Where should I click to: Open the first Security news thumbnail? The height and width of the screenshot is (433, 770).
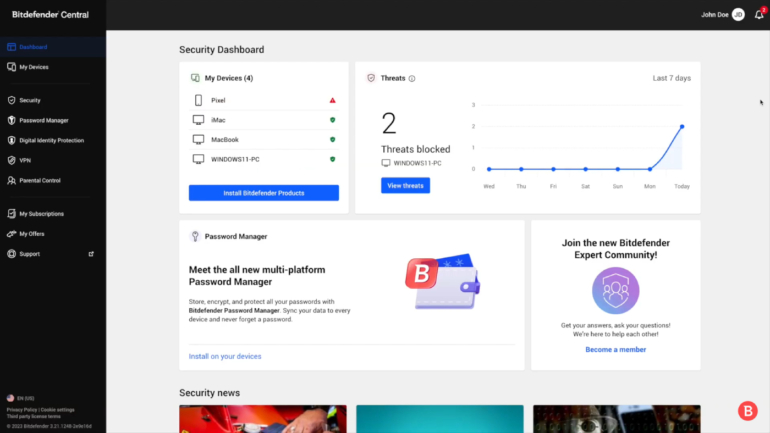tap(263, 419)
